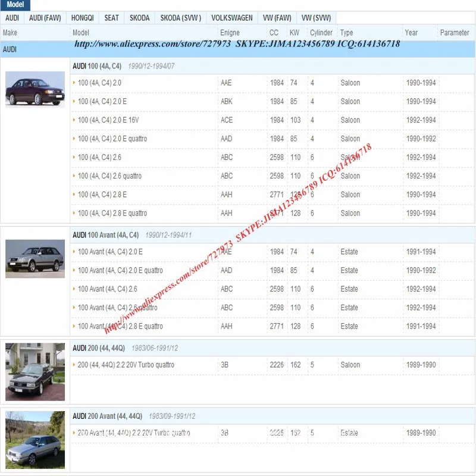Viewport: 476px width, 476px height.
Task: Open the AUDI 200 (44, 44Q) group heading
Action: 99,348
